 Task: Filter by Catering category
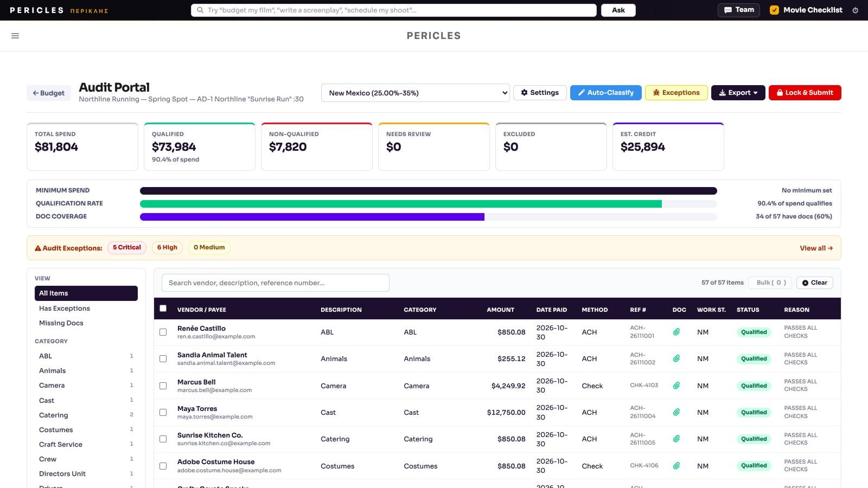click(86, 415)
